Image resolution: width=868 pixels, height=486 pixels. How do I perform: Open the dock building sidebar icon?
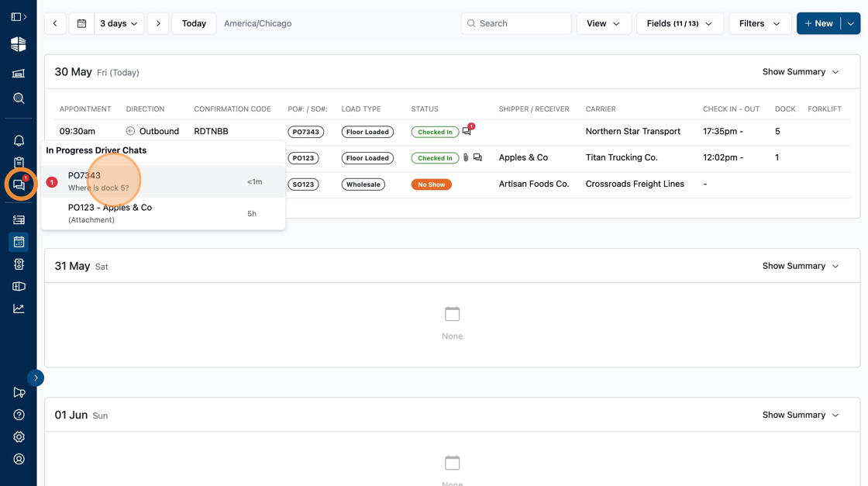(19, 73)
